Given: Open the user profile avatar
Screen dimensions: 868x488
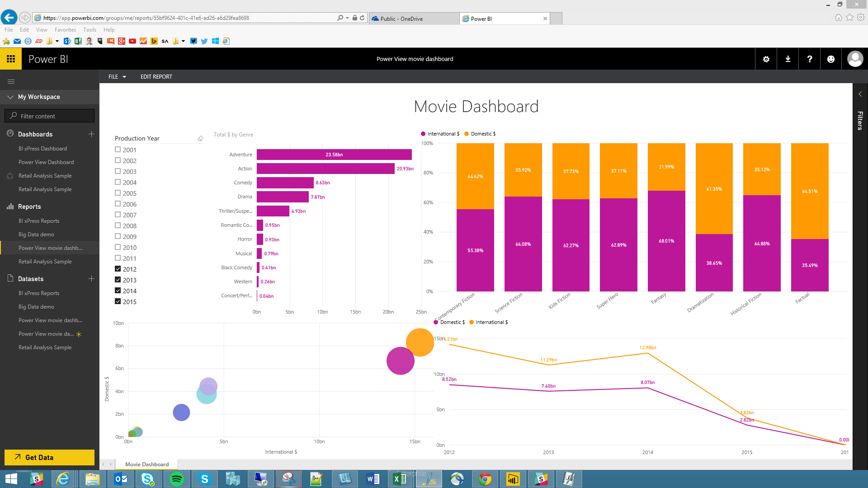Looking at the screenshot, I should point(854,59).
